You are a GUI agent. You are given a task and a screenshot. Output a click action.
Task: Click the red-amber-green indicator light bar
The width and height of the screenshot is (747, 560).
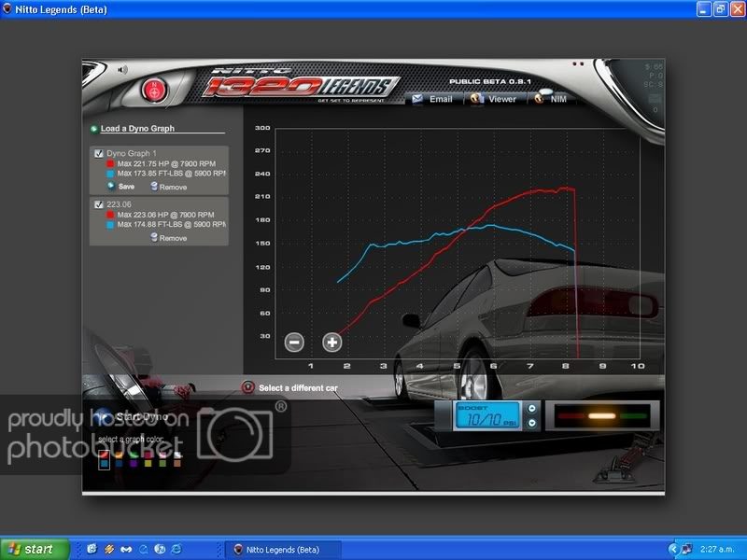coord(601,415)
